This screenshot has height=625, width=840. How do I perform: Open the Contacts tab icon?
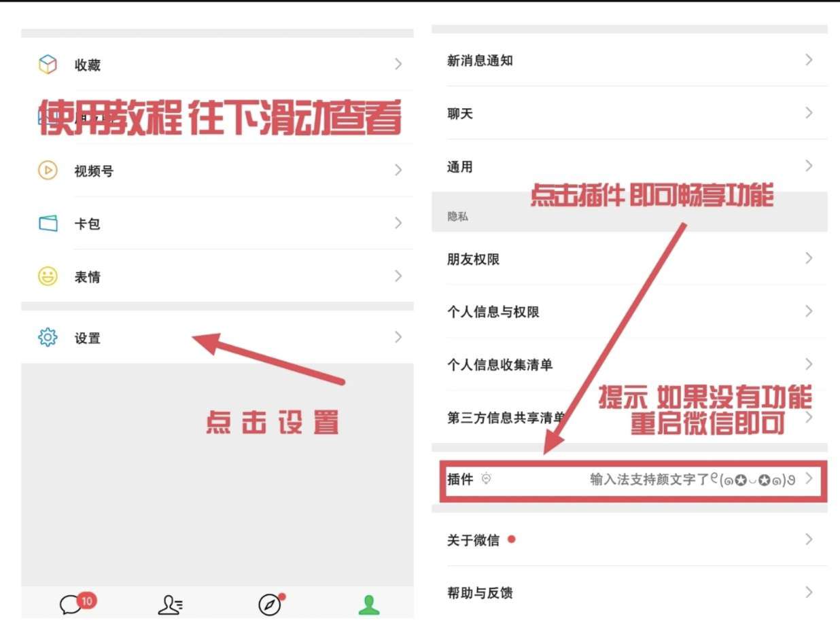170,605
